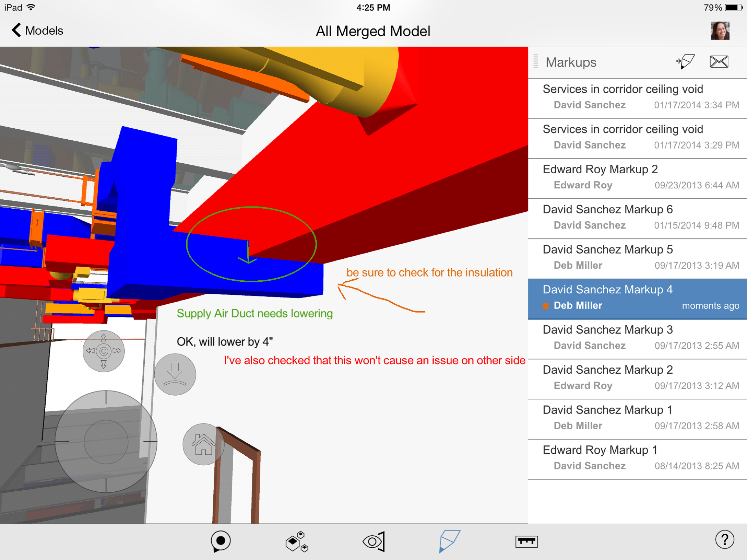
Task: Open the measure ruler tool
Action: [526, 541]
